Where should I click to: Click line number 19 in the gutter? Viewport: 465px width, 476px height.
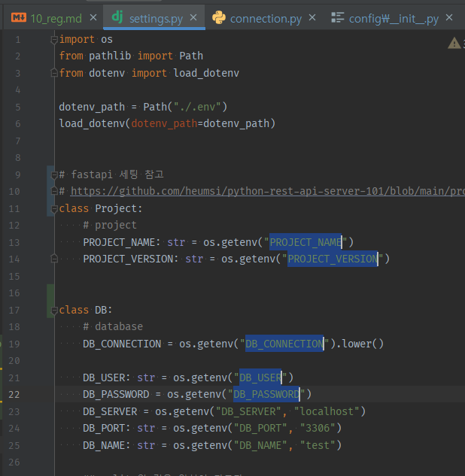(14, 344)
